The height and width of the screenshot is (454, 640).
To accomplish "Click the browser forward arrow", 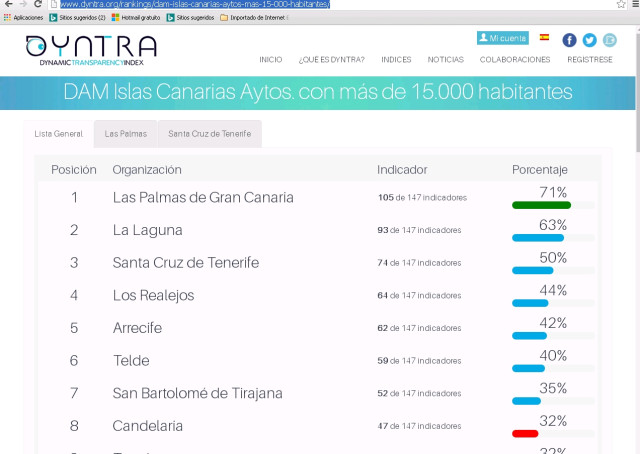I will point(23,4).
